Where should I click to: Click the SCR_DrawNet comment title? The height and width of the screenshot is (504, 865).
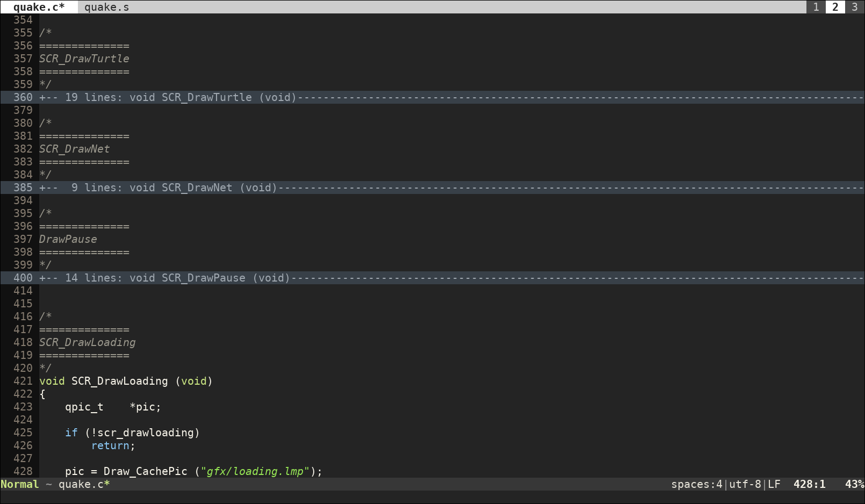pyautogui.click(x=75, y=149)
